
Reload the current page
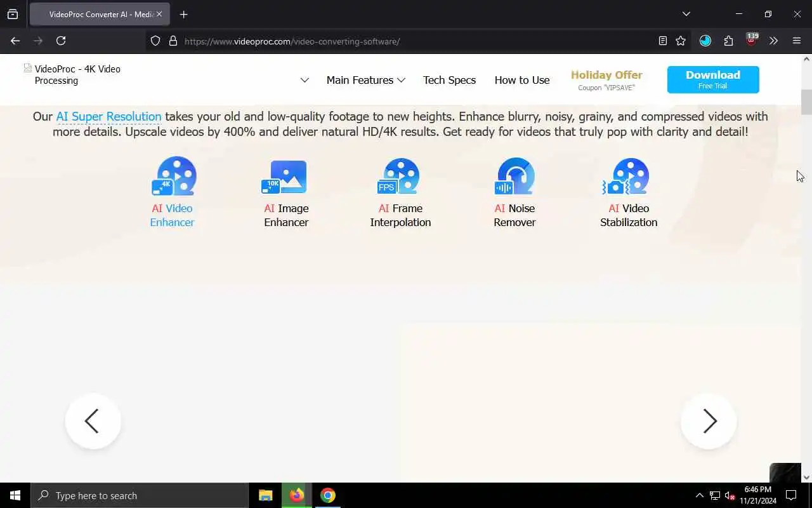pos(61,41)
